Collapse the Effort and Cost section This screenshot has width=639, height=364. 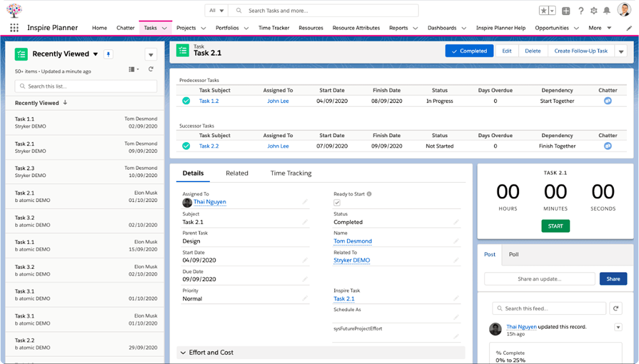183,352
